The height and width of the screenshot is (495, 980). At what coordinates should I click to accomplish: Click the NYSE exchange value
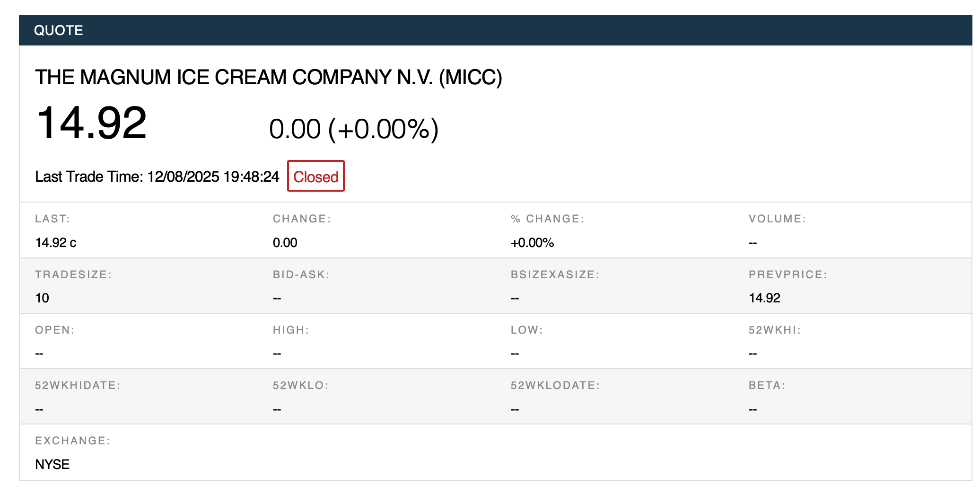point(52,464)
